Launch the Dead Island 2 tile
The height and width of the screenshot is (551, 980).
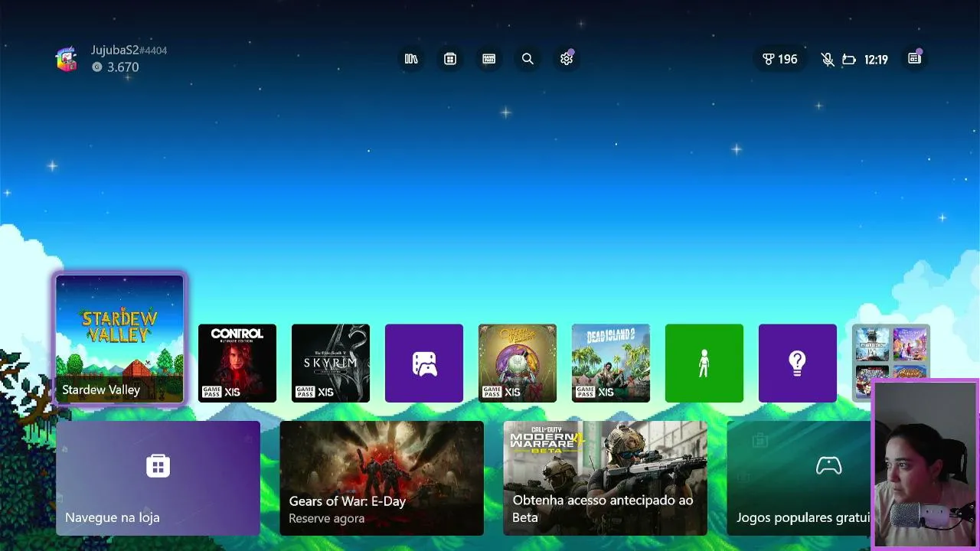coord(611,363)
